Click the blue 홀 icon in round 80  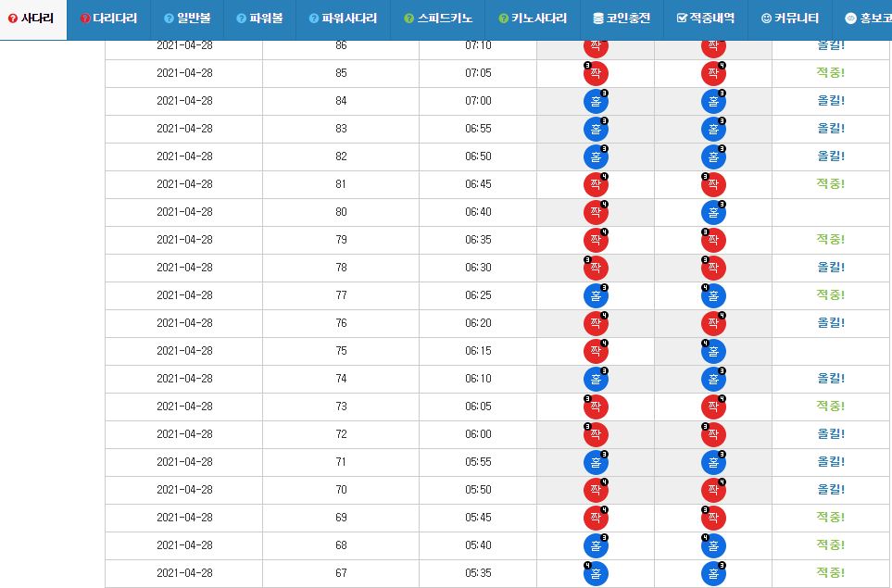point(713,212)
